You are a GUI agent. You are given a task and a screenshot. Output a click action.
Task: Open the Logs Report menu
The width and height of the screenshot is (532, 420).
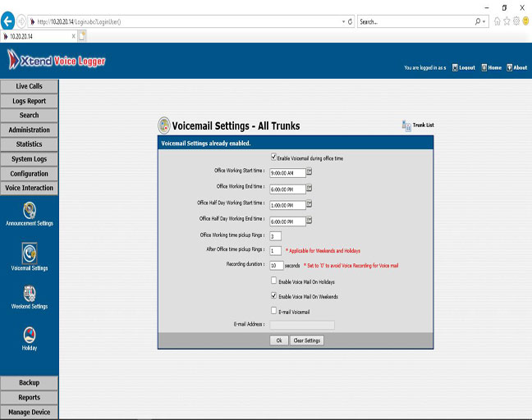30,101
